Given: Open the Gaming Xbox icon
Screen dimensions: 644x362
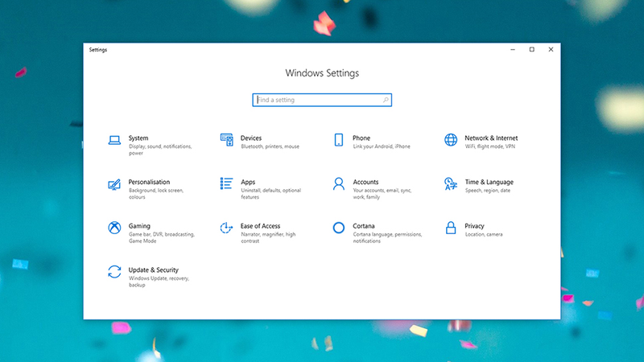Looking at the screenshot, I should point(114,228).
